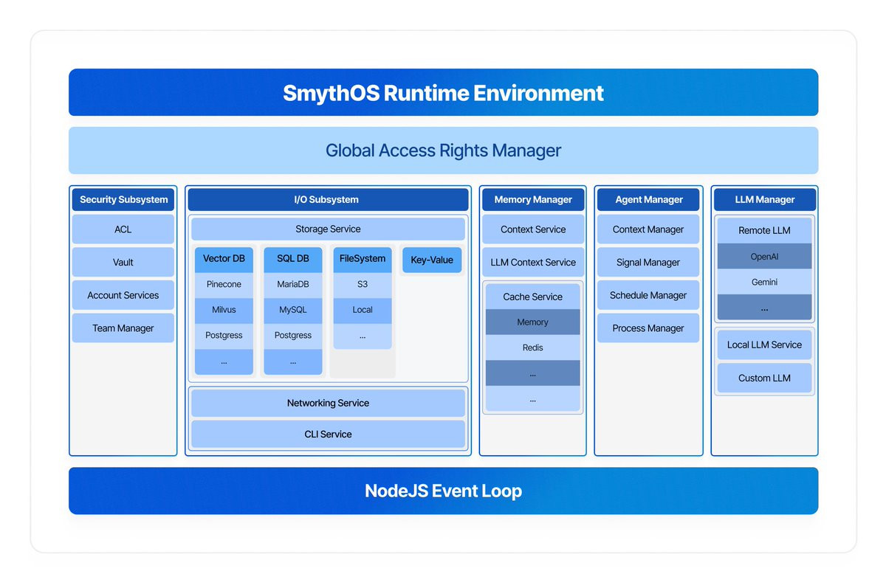886x588 pixels.
Task: Click the Custom LLM block
Action: [765, 378]
